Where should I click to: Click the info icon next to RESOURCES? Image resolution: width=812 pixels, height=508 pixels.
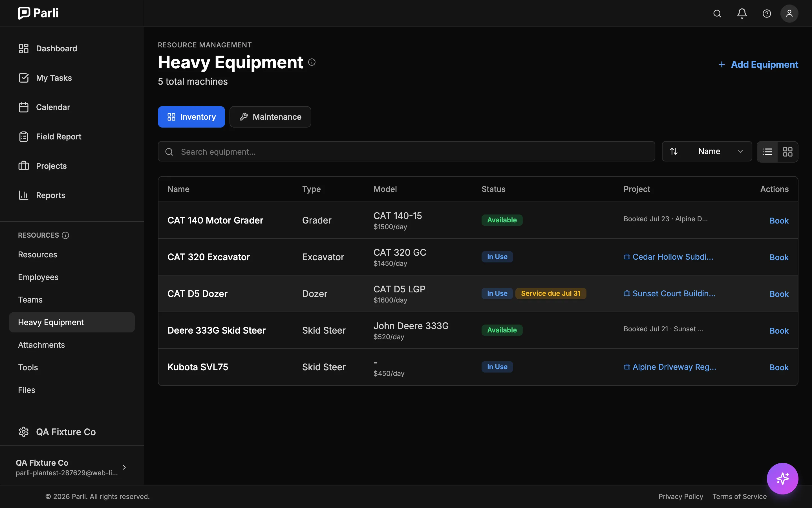(x=65, y=235)
